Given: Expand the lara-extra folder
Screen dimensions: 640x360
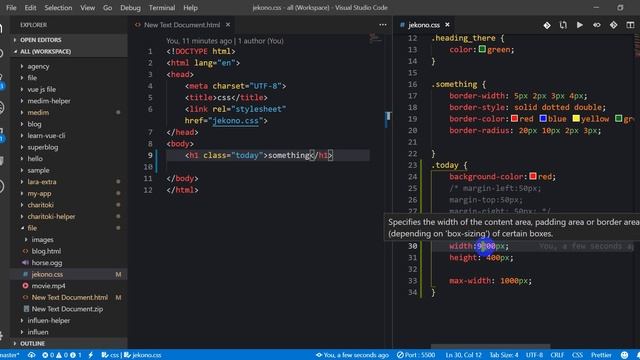Looking at the screenshot, I should click(42, 182).
